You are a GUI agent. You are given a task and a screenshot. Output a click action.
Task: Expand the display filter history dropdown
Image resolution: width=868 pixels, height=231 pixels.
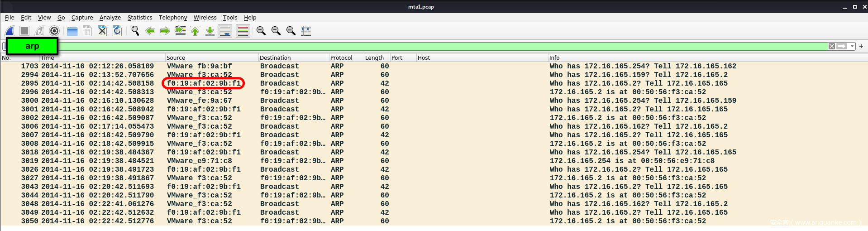click(852, 46)
